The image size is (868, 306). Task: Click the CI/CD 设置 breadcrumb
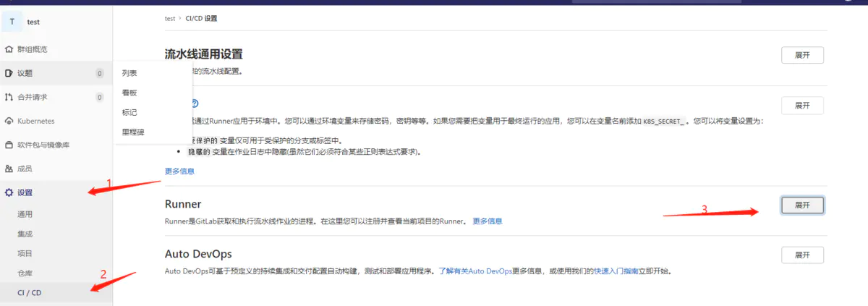pos(201,18)
